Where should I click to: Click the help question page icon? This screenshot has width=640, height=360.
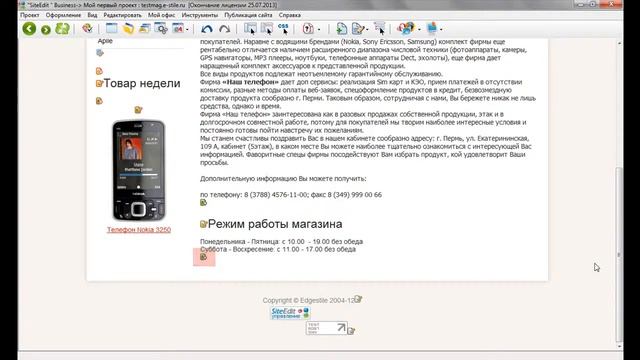(x=308, y=29)
